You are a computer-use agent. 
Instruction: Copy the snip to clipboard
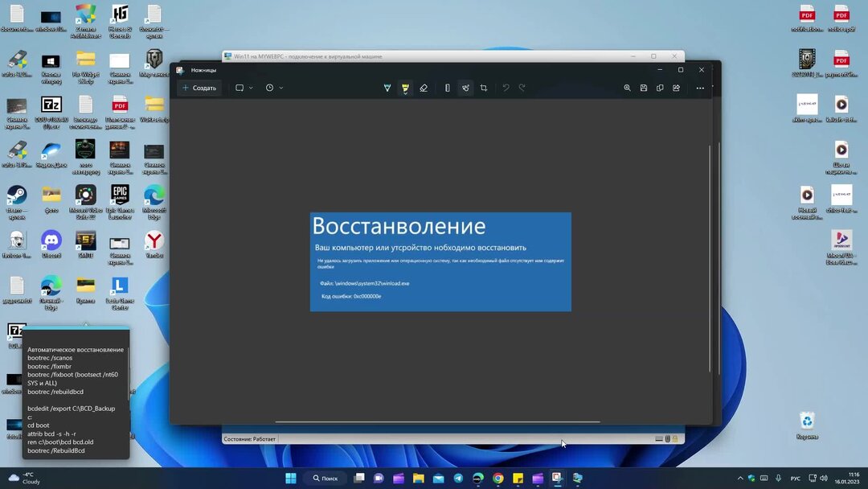(660, 88)
